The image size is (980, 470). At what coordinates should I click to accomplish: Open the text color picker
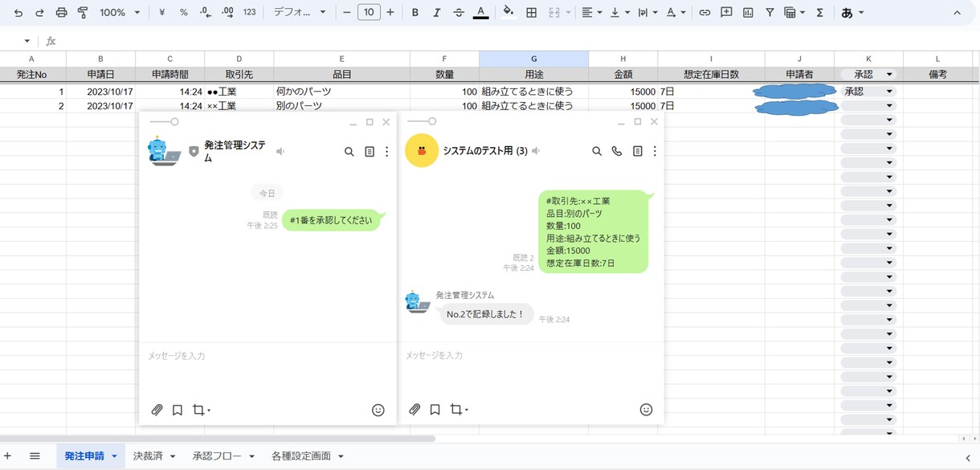pos(480,13)
